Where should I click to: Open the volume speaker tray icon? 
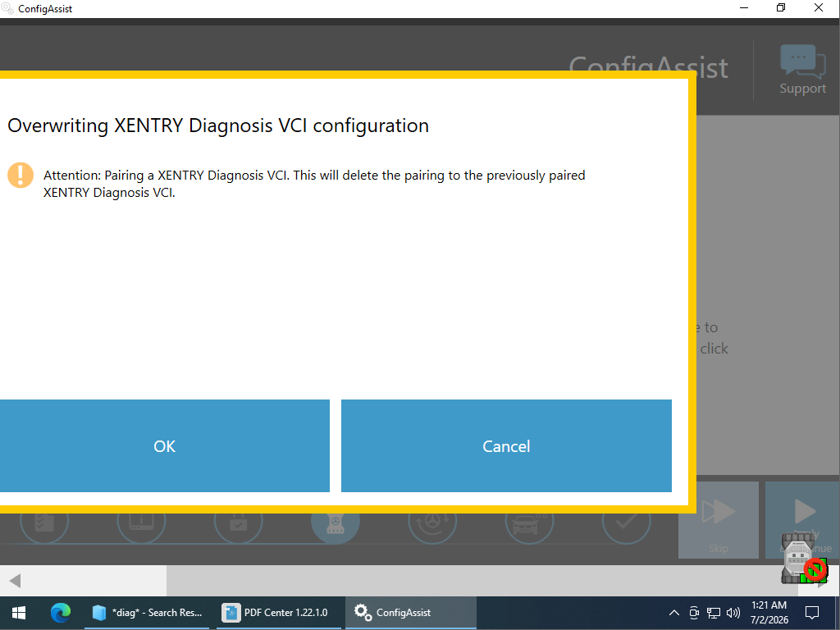pyautogui.click(x=733, y=612)
